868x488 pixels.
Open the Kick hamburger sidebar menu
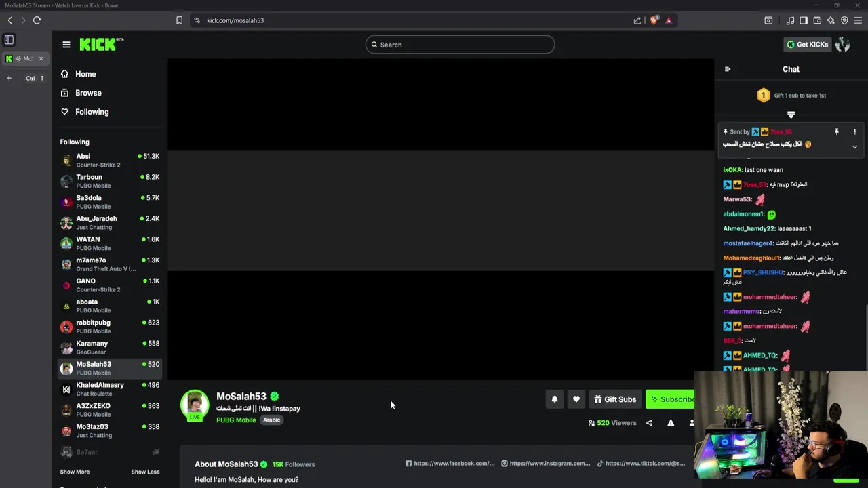point(66,45)
